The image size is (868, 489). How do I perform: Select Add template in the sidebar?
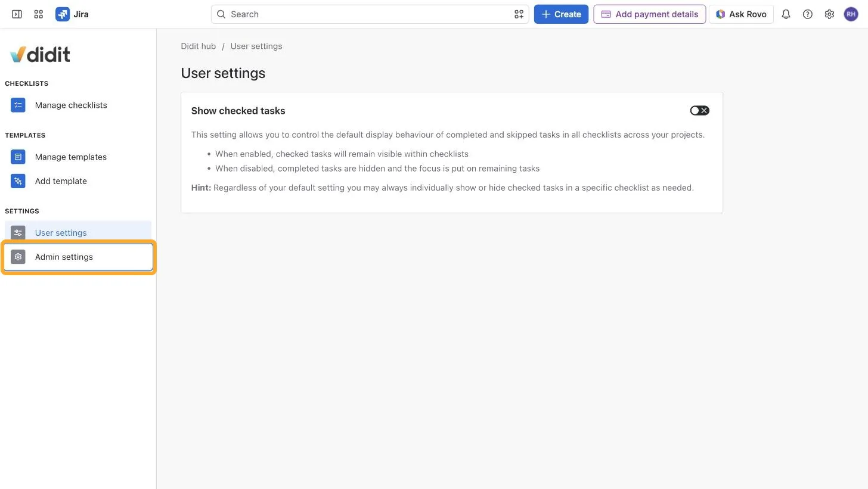(x=78, y=181)
